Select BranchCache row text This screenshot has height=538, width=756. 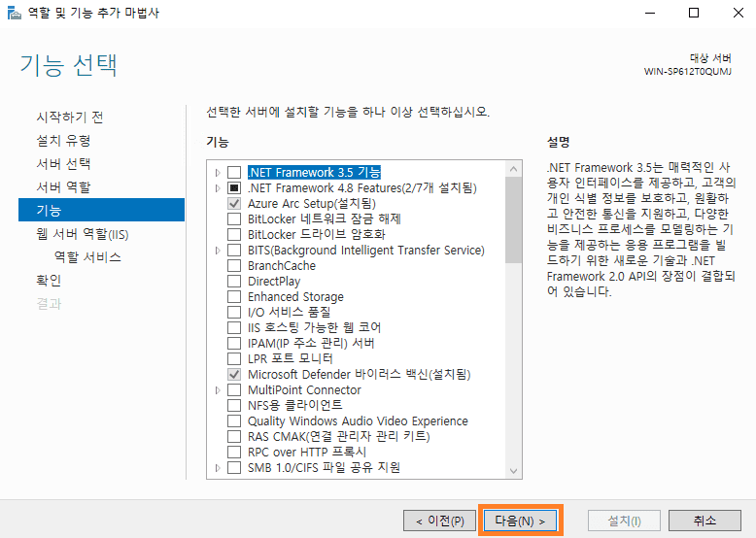click(x=282, y=265)
